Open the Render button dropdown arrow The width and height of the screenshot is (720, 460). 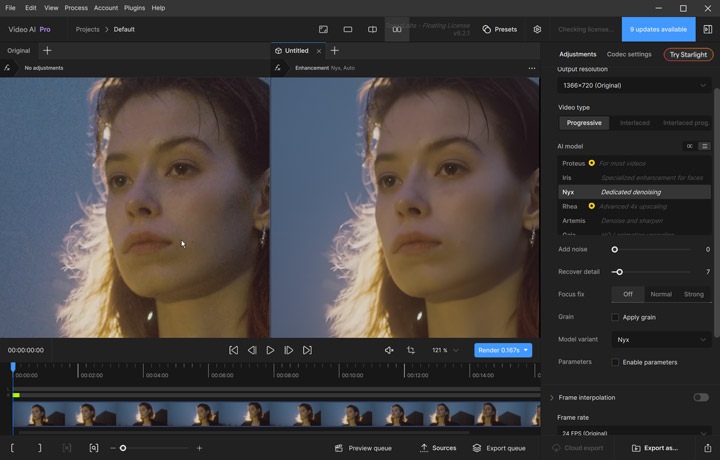point(526,350)
